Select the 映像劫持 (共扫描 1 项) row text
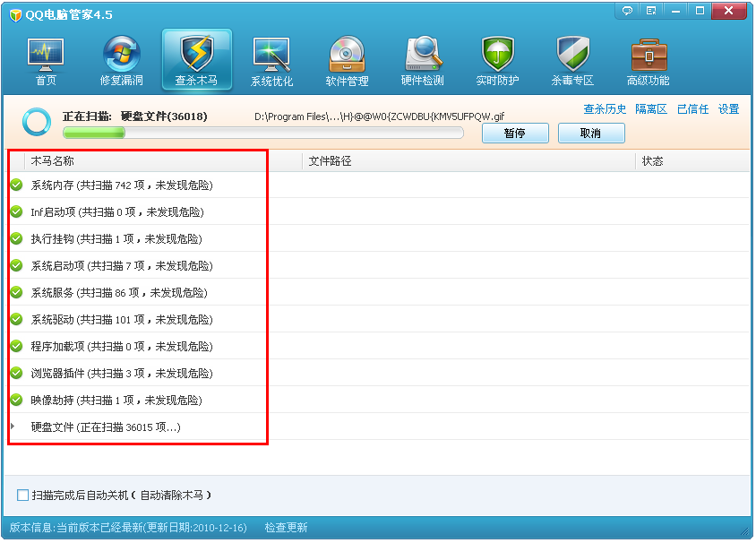 [116, 401]
